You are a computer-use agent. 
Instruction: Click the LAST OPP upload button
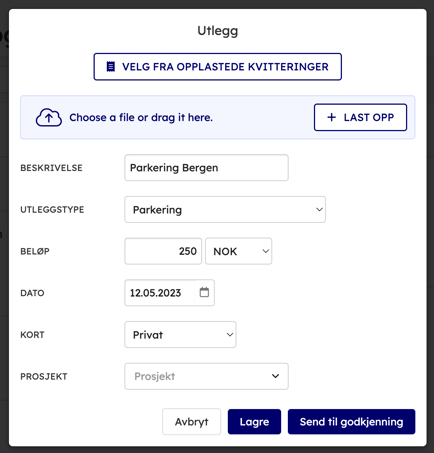pos(360,117)
